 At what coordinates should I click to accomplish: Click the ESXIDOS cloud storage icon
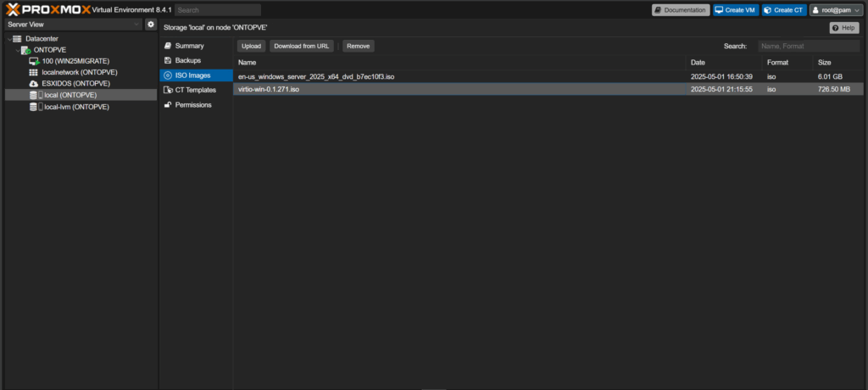(34, 84)
